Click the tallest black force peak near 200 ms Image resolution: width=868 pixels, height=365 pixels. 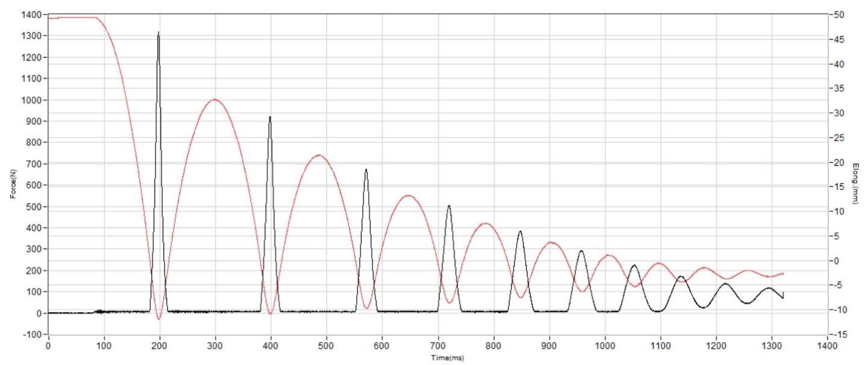(x=159, y=33)
